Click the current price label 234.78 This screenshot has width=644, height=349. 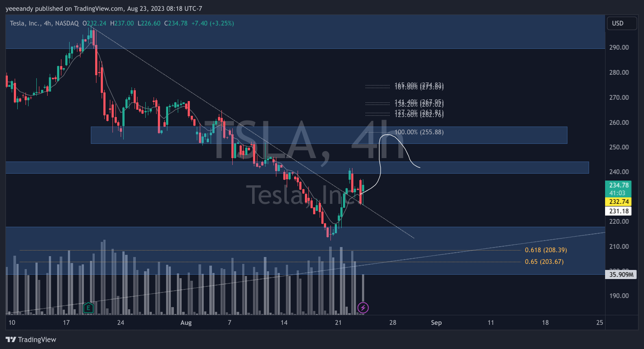(618, 185)
